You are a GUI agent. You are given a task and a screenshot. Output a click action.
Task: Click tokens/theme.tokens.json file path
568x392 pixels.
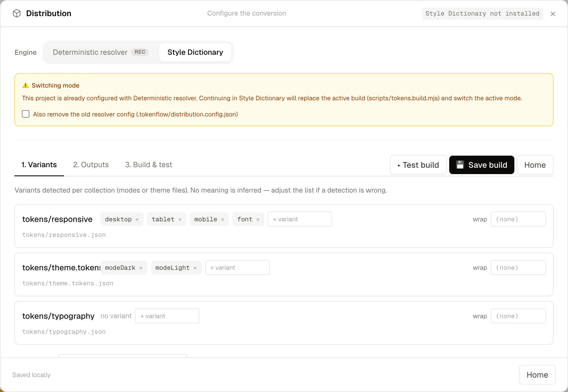tap(68, 283)
